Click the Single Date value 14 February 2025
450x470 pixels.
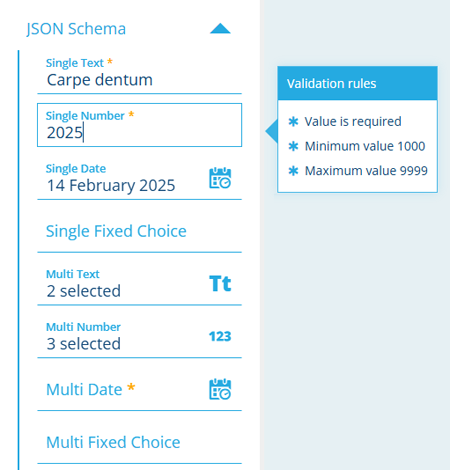(x=111, y=185)
